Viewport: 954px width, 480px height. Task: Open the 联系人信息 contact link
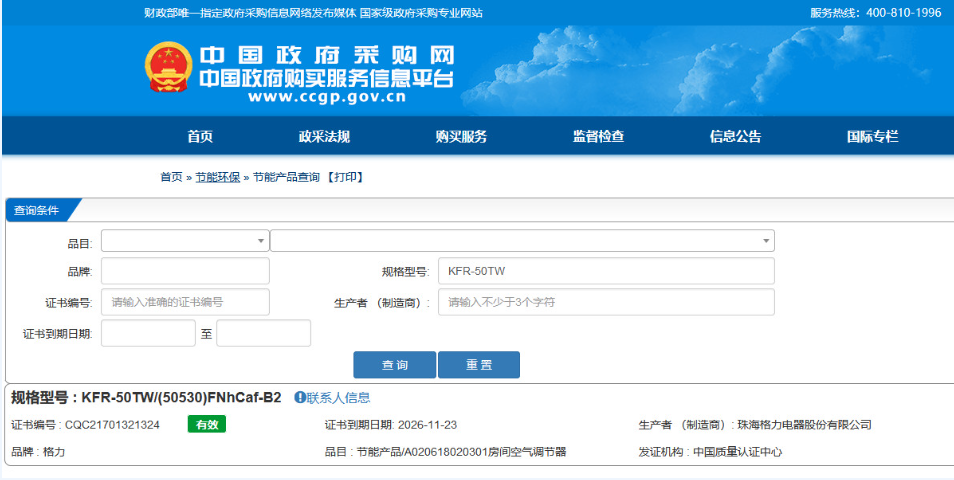[338, 398]
